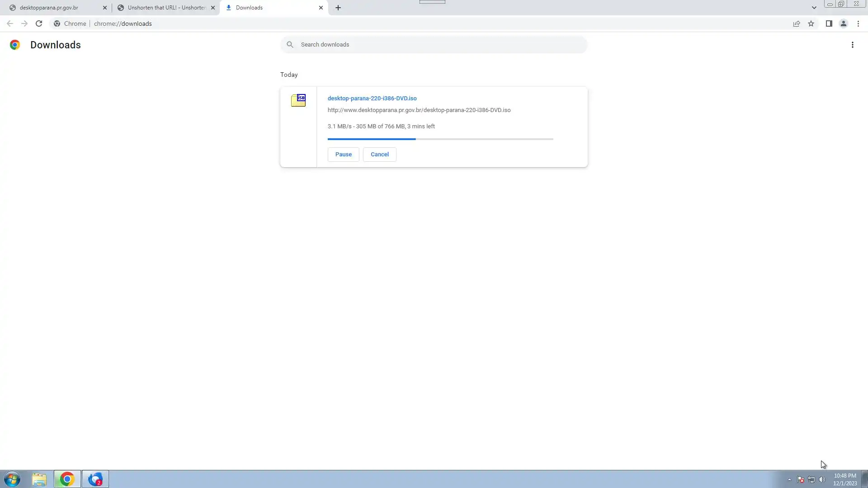The image size is (868, 488).
Task: Open the desktop-parana-220-i386-DVD.iso file link
Action: [x=372, y=98]
